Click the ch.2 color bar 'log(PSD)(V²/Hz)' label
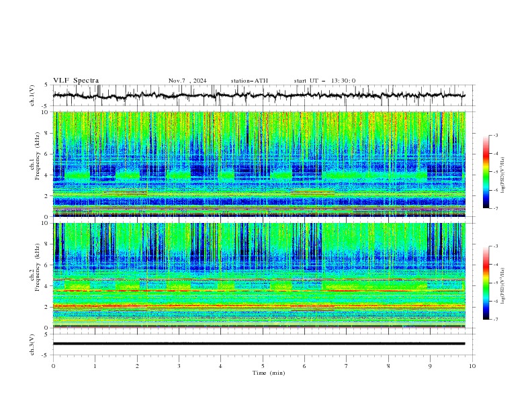Viewport: 532px width, 411px height. point(503,285)
